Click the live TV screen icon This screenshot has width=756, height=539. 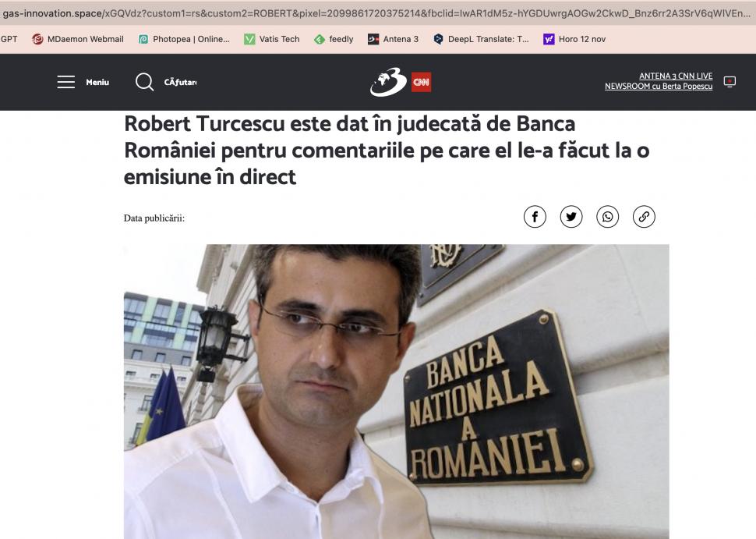(729, 80)
